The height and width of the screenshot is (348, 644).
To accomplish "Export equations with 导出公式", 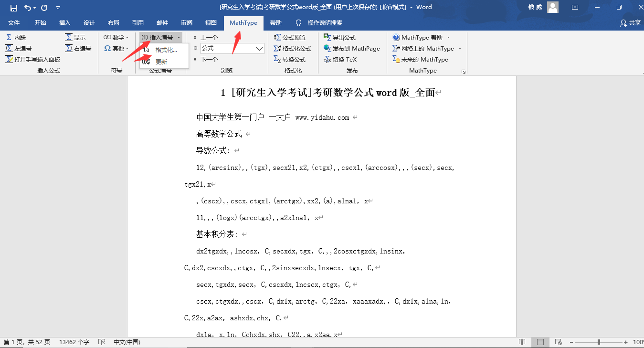I will [x=340, y=37].
